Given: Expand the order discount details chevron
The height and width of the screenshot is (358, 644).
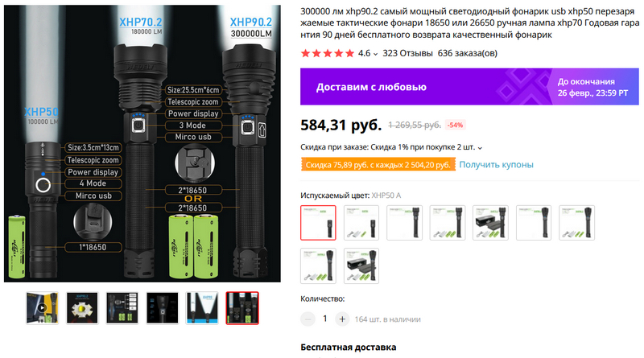Looking at the screenshot, I should [480, 148].
